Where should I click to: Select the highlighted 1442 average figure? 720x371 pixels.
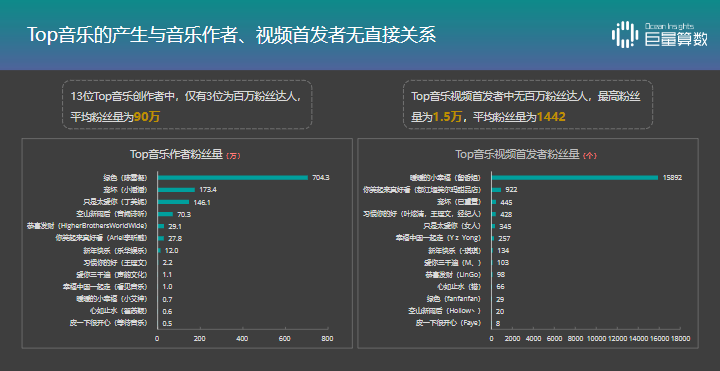click(x=551, y=117)
